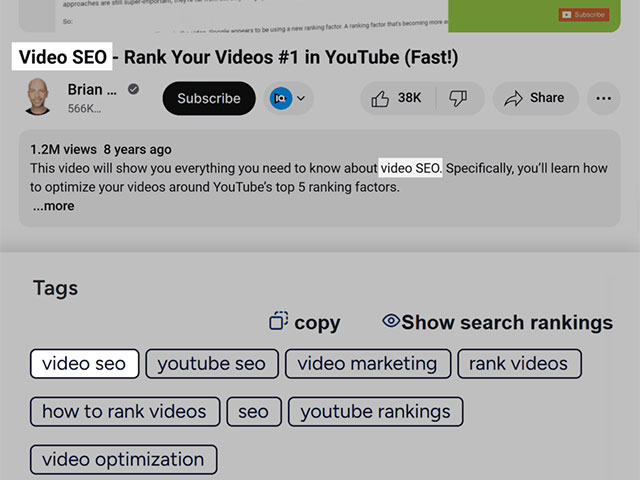Select the 'seo' tag
The height and width of the screenshot is (480, 640).
[254, 411]
